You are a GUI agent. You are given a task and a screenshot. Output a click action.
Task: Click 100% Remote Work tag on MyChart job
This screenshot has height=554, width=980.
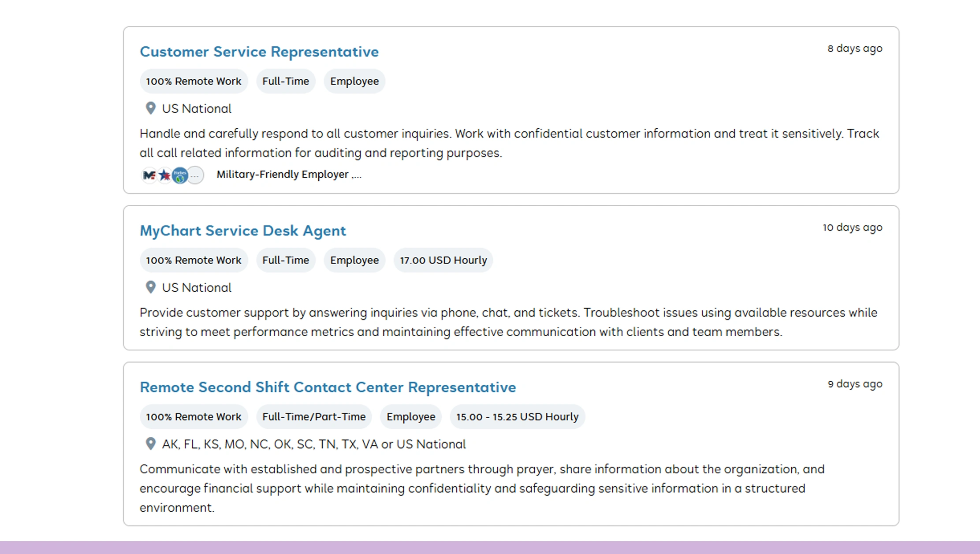194,260
